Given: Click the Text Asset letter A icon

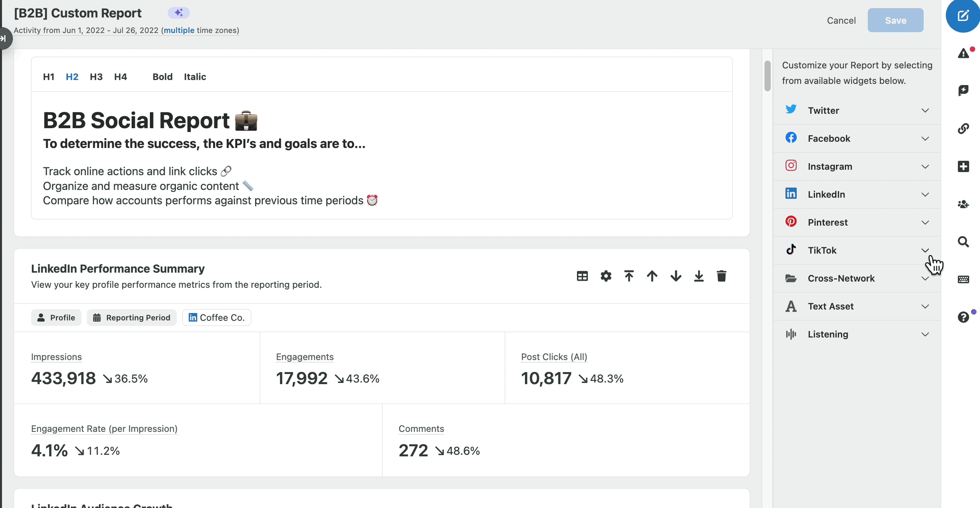Looking at the screenshot, I should pos(791,306).
